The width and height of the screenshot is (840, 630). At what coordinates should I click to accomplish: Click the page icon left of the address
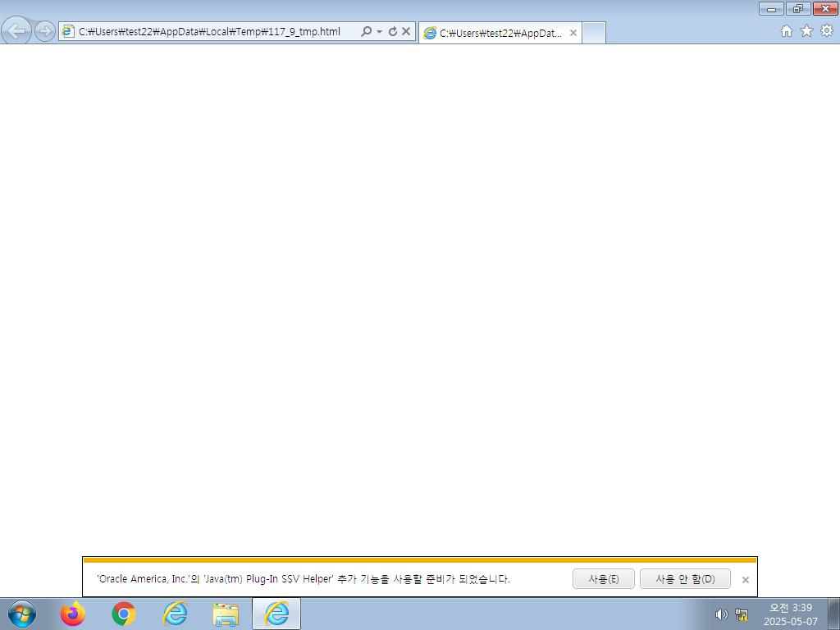tap(67, 31)
